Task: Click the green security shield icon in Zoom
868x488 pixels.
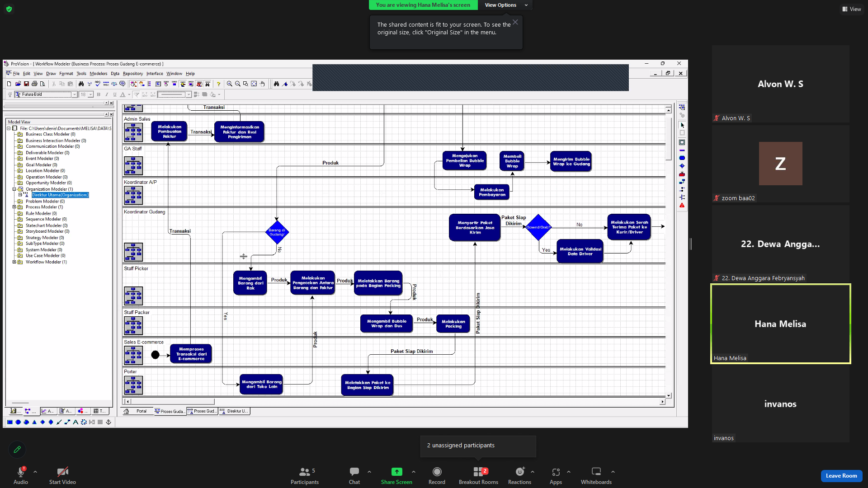Action: pyautogui.click(x=9, y=9)
